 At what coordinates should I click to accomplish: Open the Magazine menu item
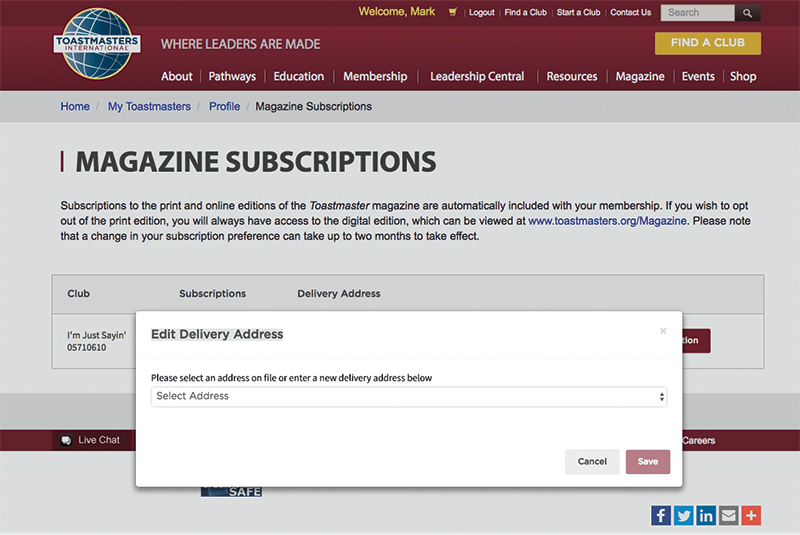point(640,77)
